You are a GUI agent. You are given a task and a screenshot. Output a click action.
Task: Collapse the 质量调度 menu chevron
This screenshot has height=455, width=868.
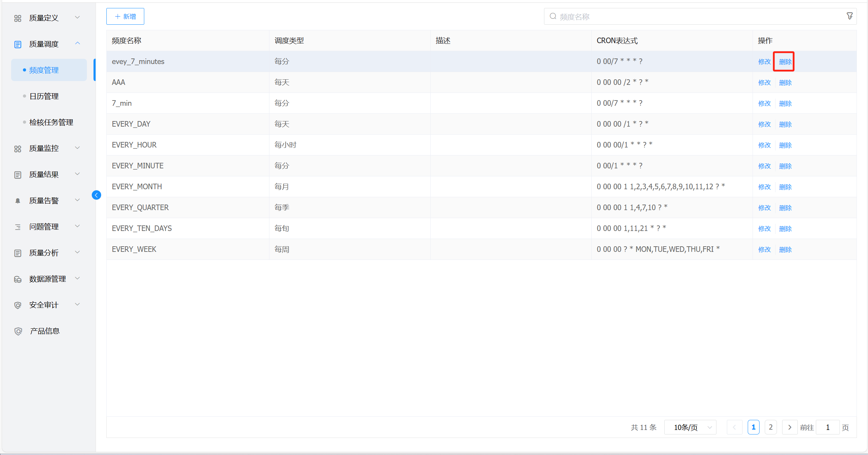78,43
